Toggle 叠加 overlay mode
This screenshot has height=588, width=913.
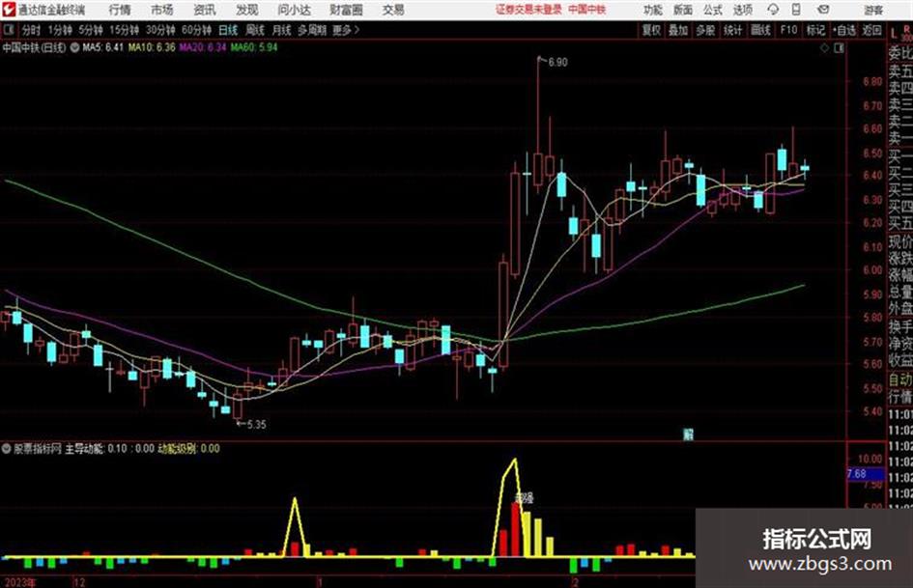[678, 30]
